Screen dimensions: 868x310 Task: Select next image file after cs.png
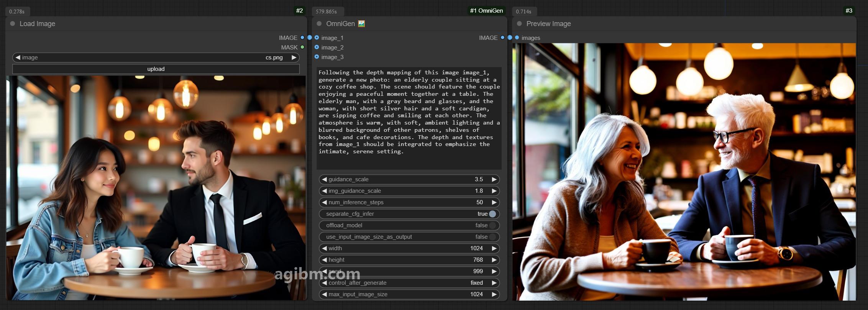[294, 57]
